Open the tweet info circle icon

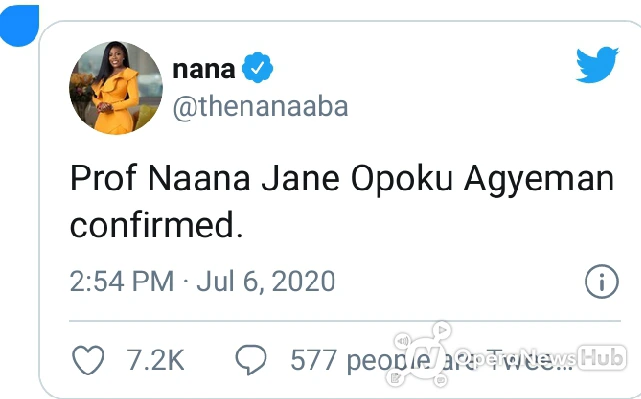pos(602,282)
